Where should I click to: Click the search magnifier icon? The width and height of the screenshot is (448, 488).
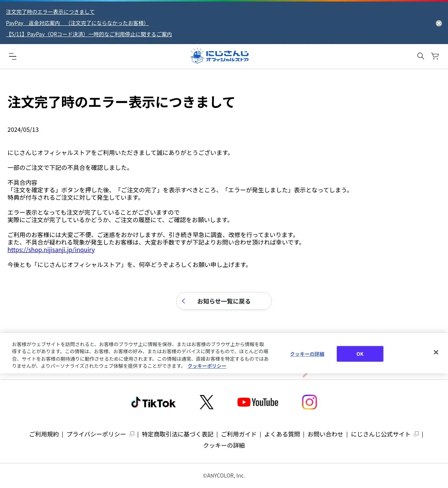tap(421, 56)
